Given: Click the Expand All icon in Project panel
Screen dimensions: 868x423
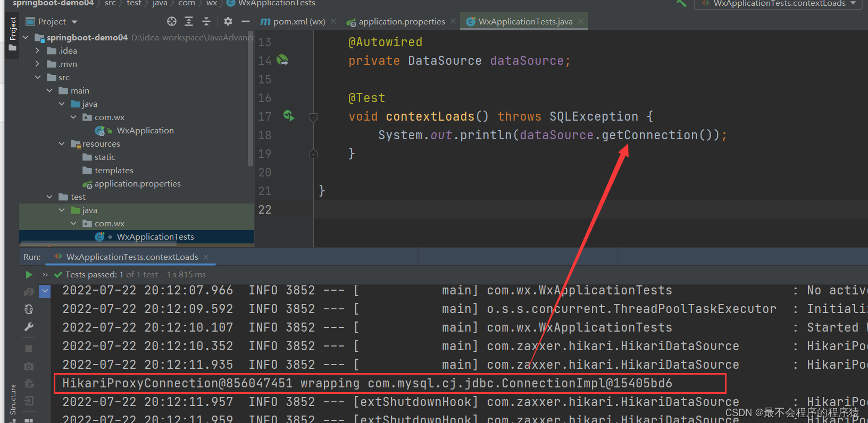Looking at the screenshot, I should [x=189, y=21].
